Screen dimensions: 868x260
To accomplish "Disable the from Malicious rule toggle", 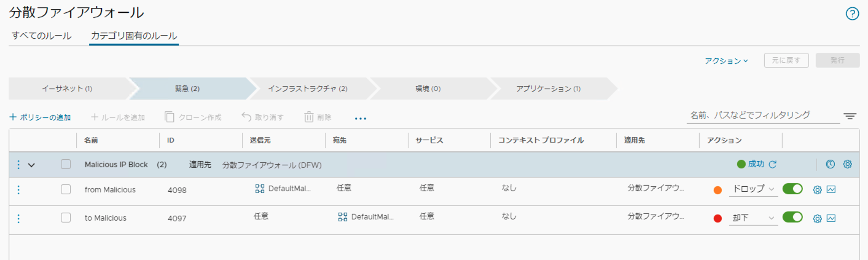I will pyautogui.click(x=792, y=189).
